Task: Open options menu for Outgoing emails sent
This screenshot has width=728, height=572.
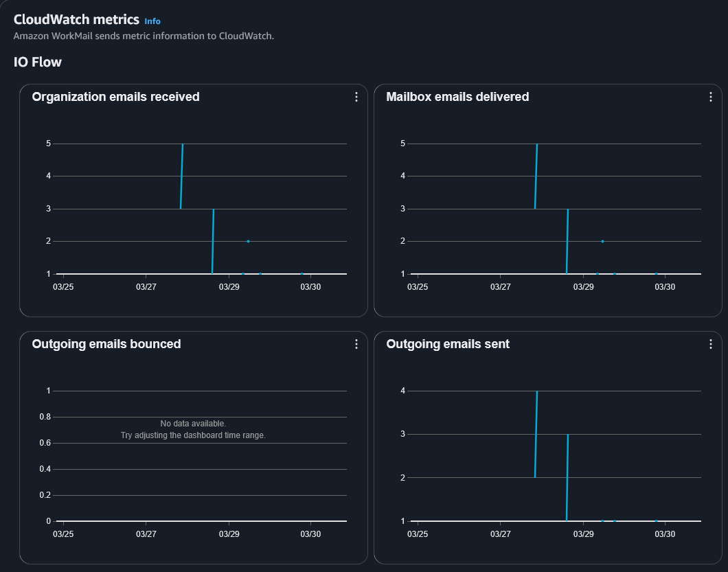Action: point(710,344)
